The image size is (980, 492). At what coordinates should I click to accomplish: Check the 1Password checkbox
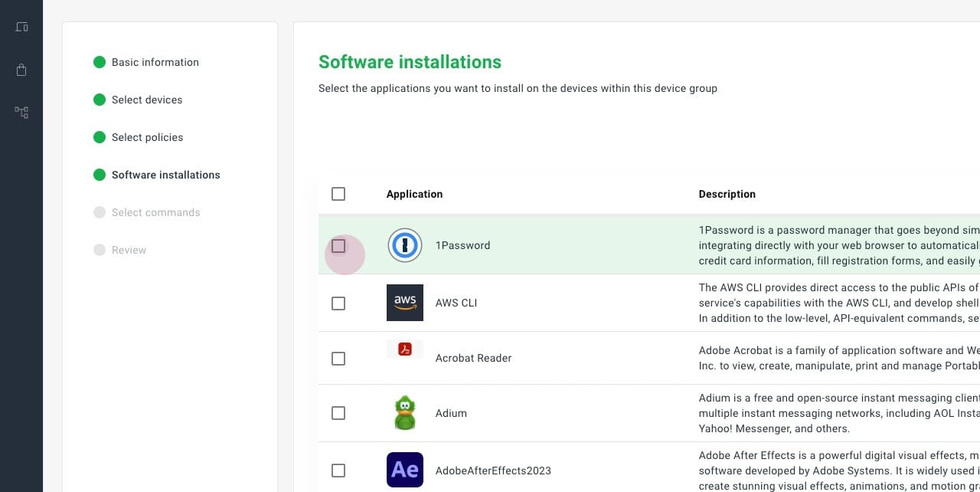coord(338,246)
